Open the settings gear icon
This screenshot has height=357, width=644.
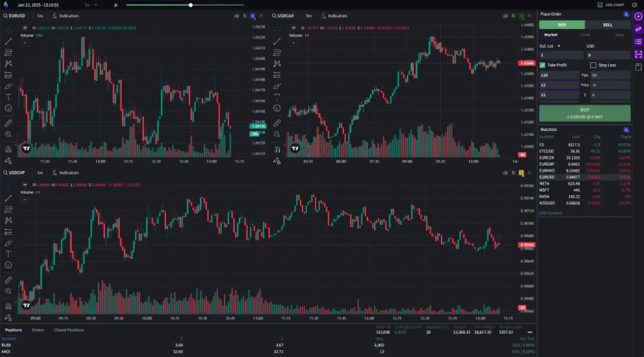[635, 5]
